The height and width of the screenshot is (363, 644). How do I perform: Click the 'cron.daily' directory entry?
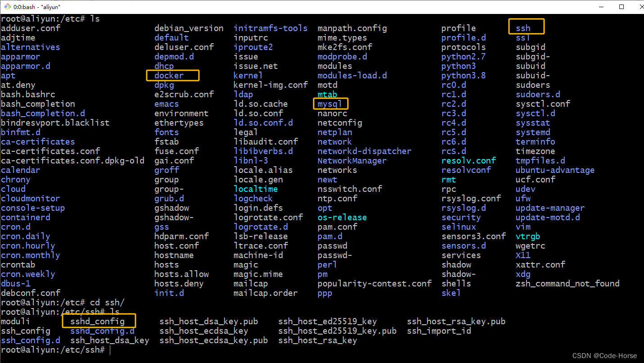[26, 236]
